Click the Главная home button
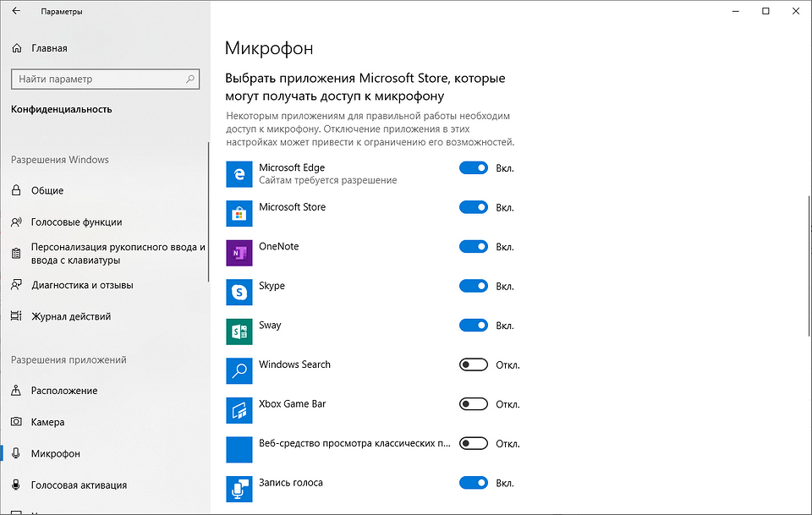 pos(49,48)
